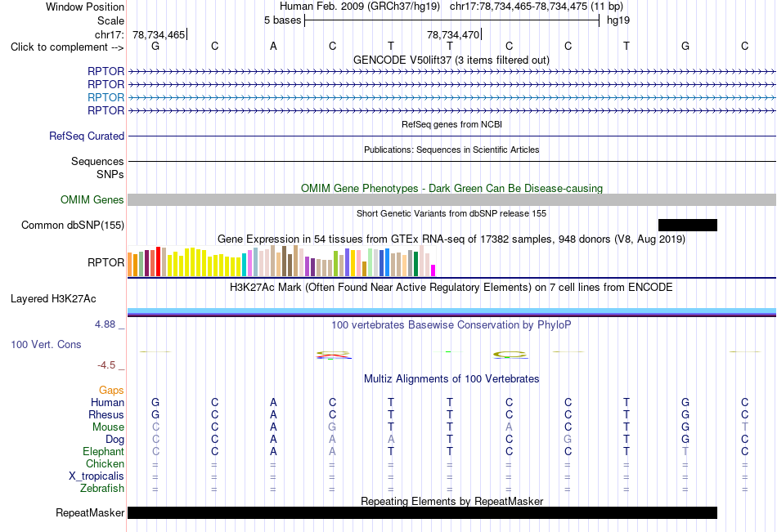Click the gray OMIM Genes item bar

pyautogui.click(x=451, y=199)
